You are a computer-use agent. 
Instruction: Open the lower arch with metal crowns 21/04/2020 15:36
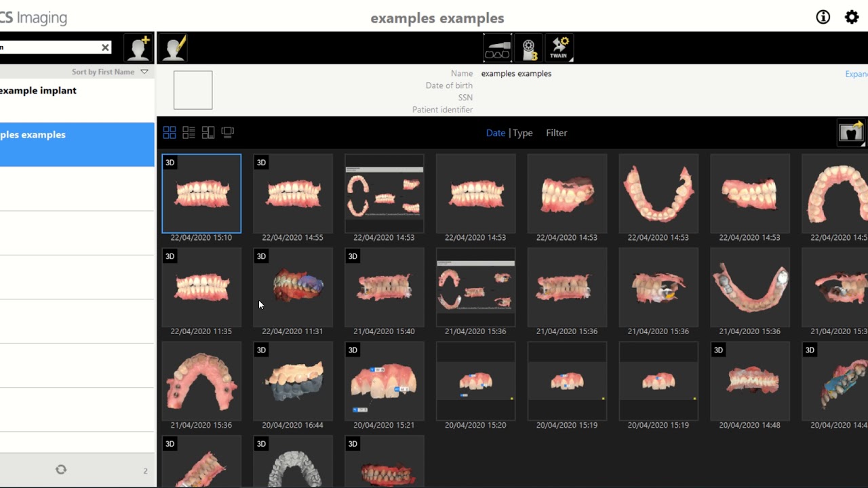tap(749, 287)
